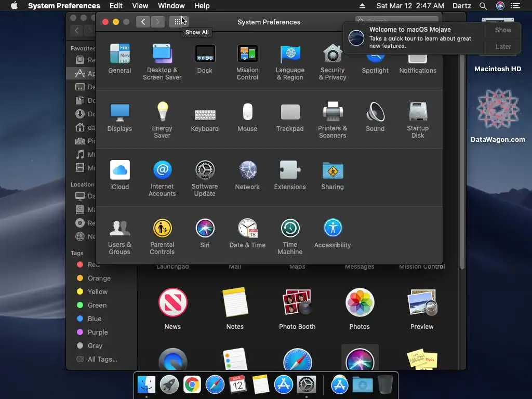
Task: Open Software Update preferences
Action: [205, 178]
